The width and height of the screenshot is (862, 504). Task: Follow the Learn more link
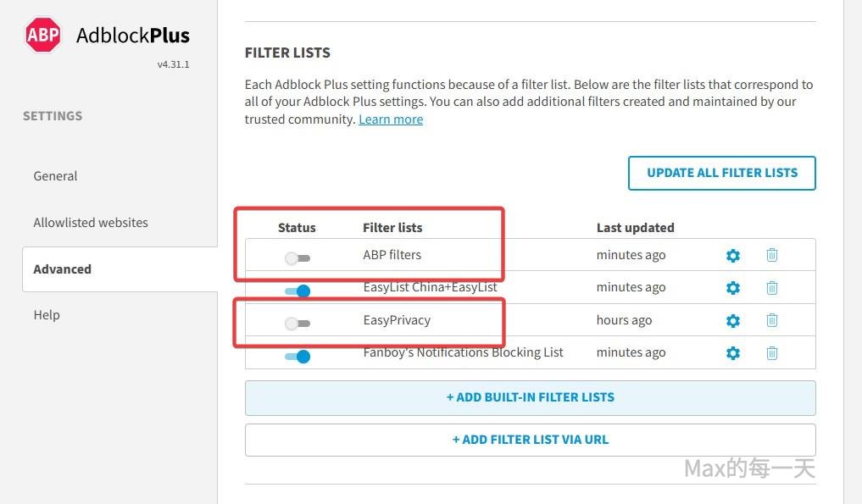click(391, 119)
